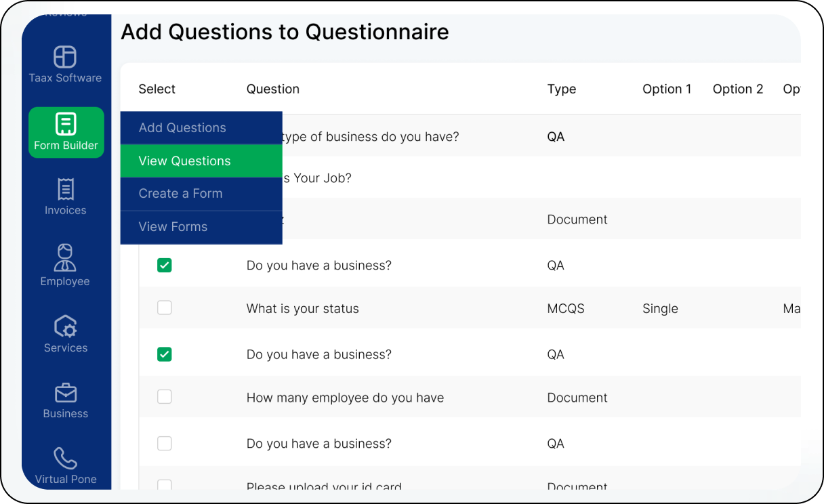824x504 pixels.
Task: Select Add Questions from the flyout menu
Action: [182, 128]
